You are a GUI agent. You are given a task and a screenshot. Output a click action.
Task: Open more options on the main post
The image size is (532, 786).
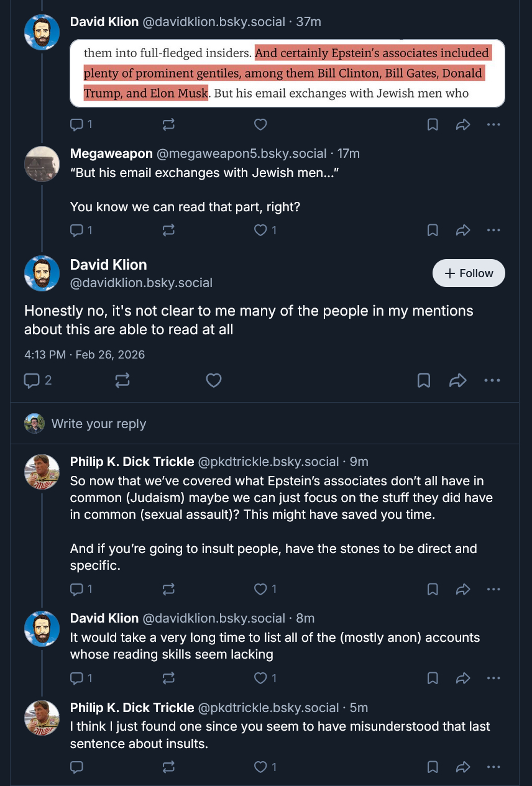pyautogui.click(x=492, y=380)
